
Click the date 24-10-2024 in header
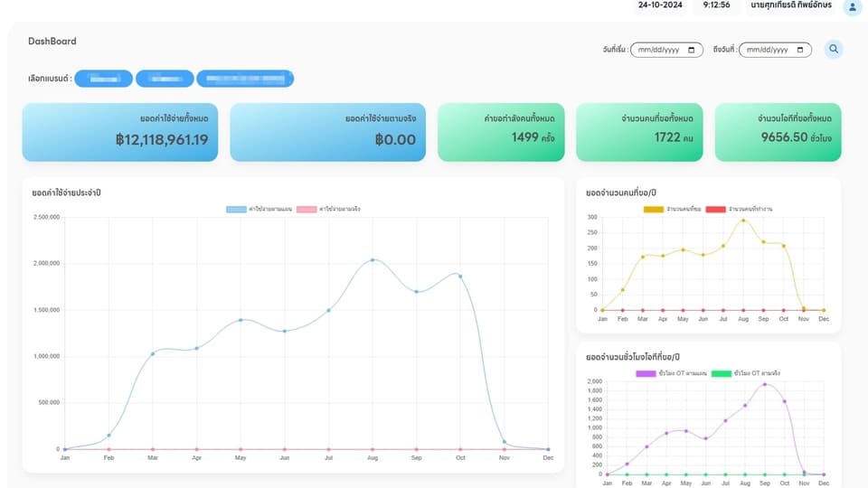(660, 5)
